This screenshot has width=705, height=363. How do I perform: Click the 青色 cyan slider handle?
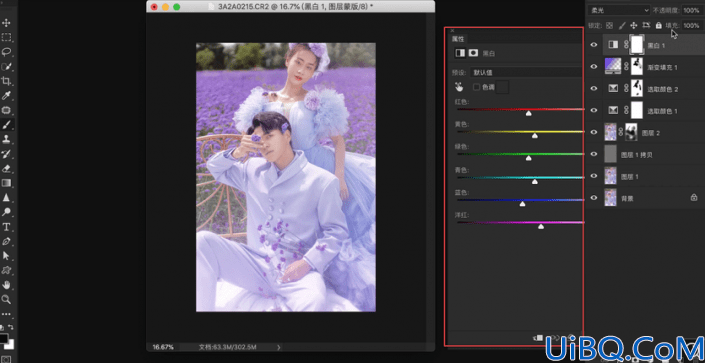535,181
